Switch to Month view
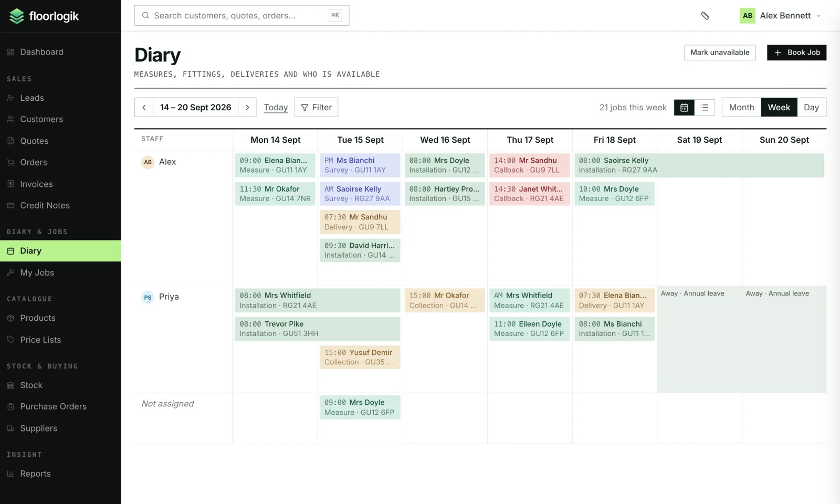 coord(741,108)
